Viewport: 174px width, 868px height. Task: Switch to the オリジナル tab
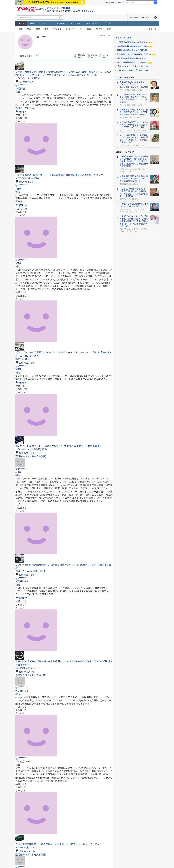[75, 24]
